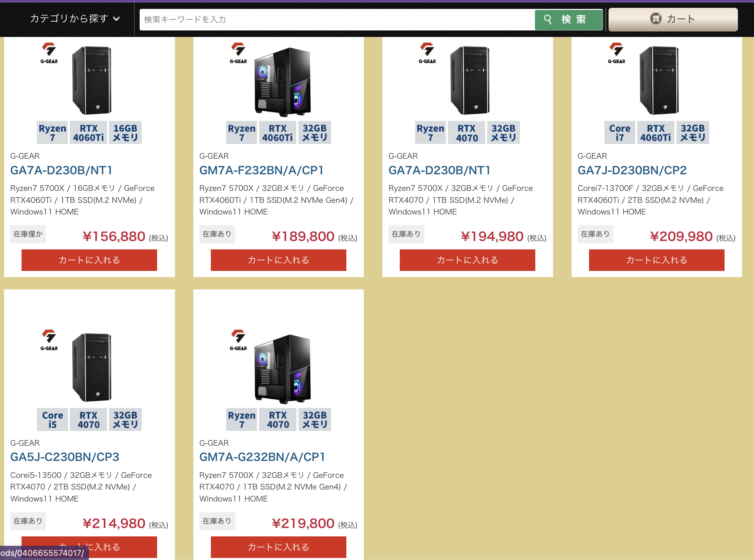754x560 pixels.
Task: Click the ¥214,980 price
Action: pyautogui.click(x=114, y=524)
